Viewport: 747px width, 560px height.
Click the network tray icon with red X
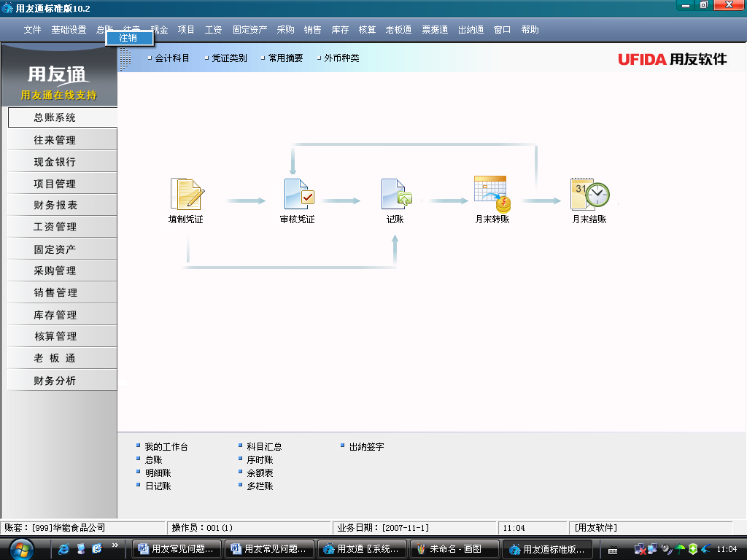(x=640, y=550)
